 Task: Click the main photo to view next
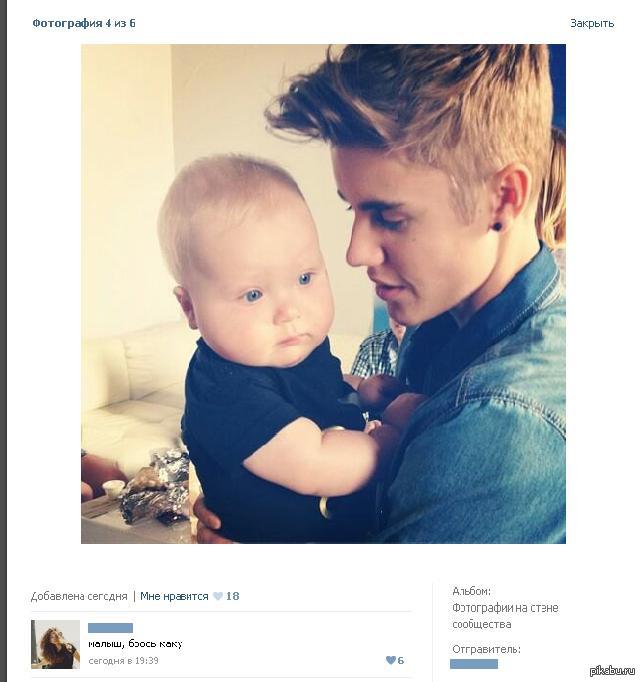coord(323,294)
